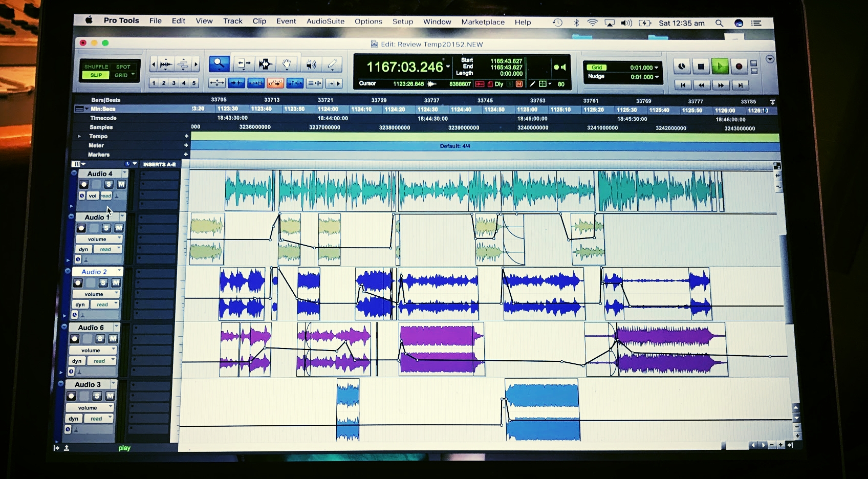The image size is (868, 479).
Task: Click the Wi-Fi status icon
Action: click(x=592, y=23)
